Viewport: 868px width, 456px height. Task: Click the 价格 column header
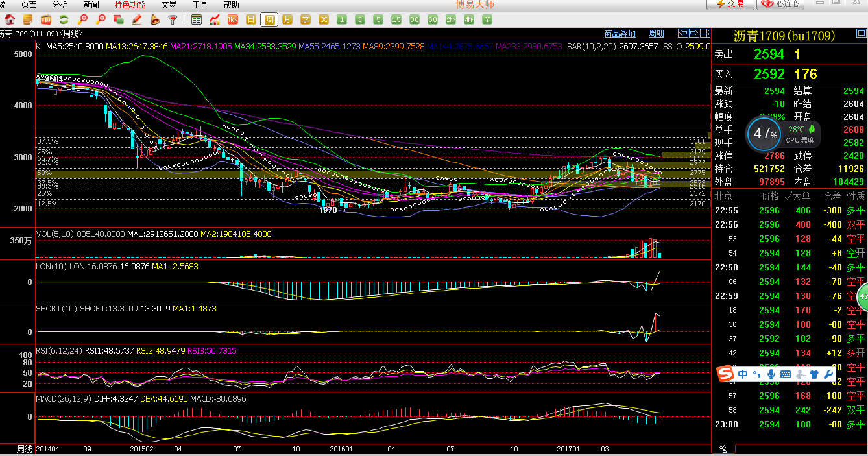(x=770, y=196)
